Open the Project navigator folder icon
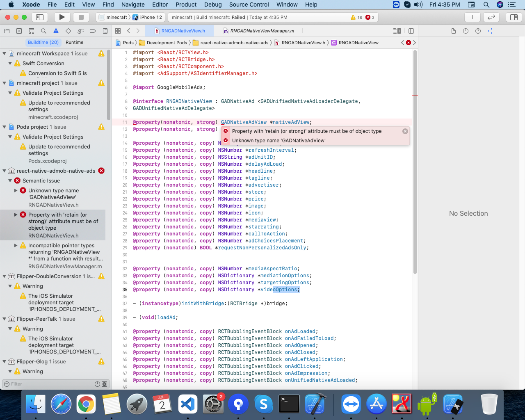 tap(6, 31)
